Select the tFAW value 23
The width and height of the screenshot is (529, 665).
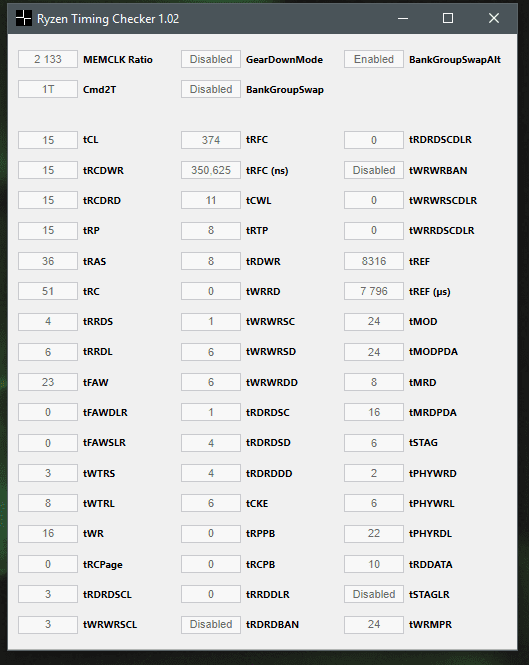click(48, 382)
